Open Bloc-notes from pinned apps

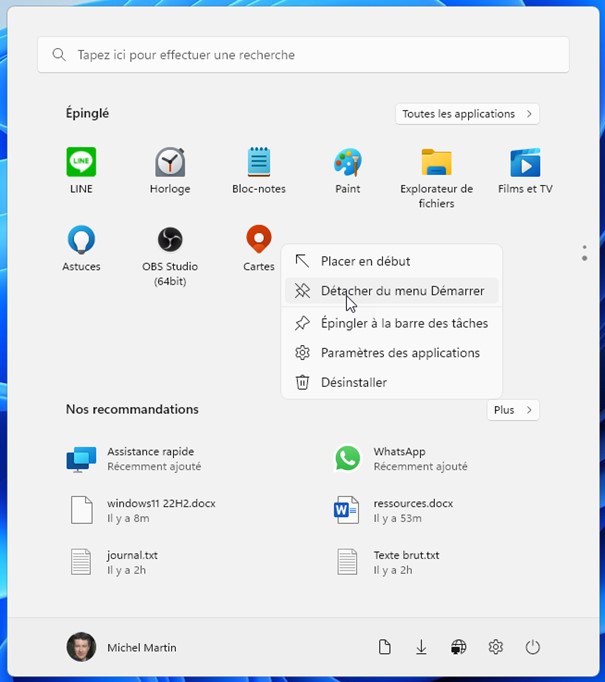pos(258,163)
